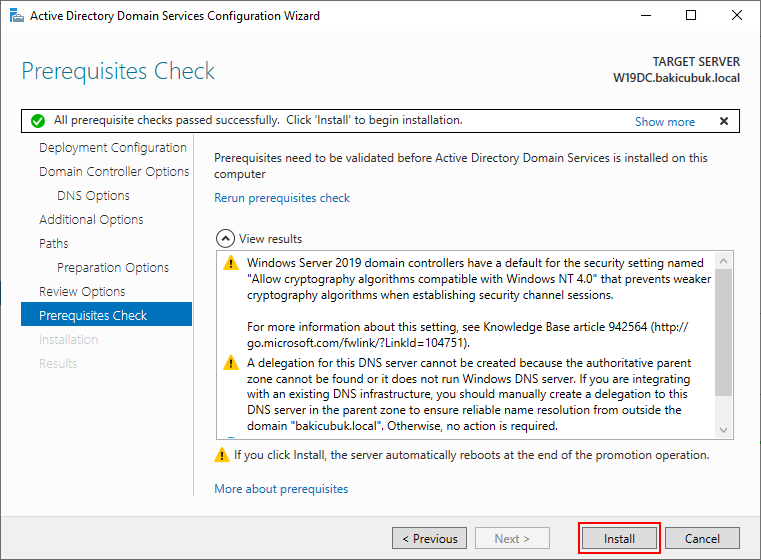Click the NT 4.0 cryptography warning icon

(231, 263)
